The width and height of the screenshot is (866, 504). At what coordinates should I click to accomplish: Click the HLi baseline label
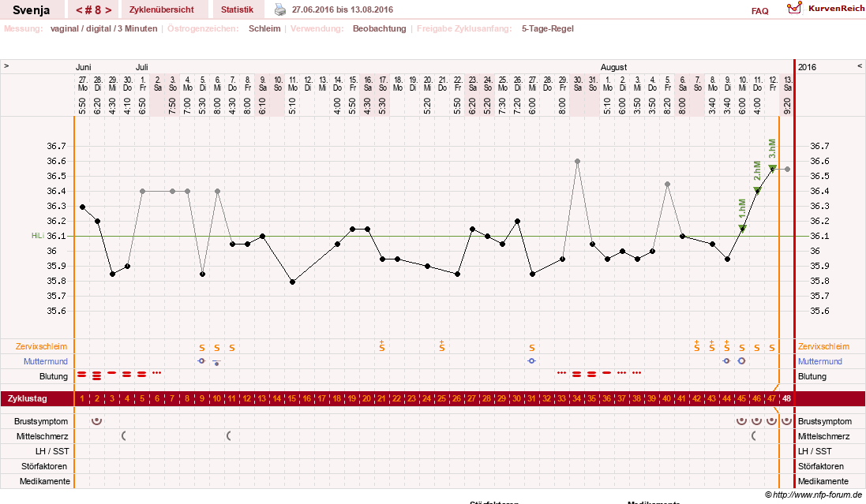coord(38,236)
